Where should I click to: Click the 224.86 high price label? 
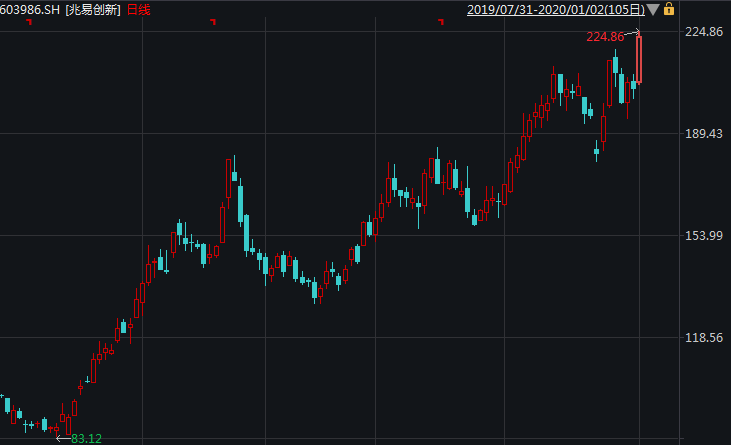tap(605, 37)
